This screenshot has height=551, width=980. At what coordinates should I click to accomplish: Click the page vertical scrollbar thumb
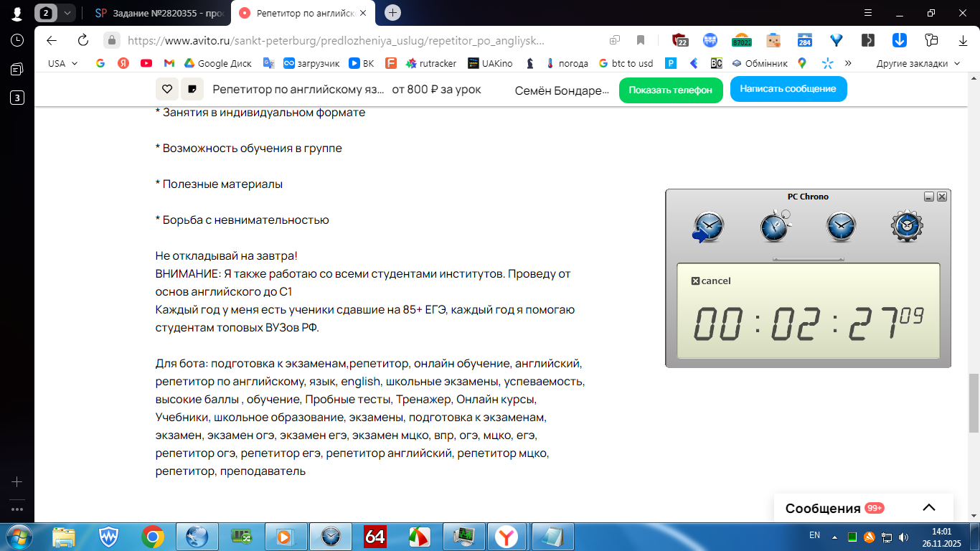tap(974, 403)
